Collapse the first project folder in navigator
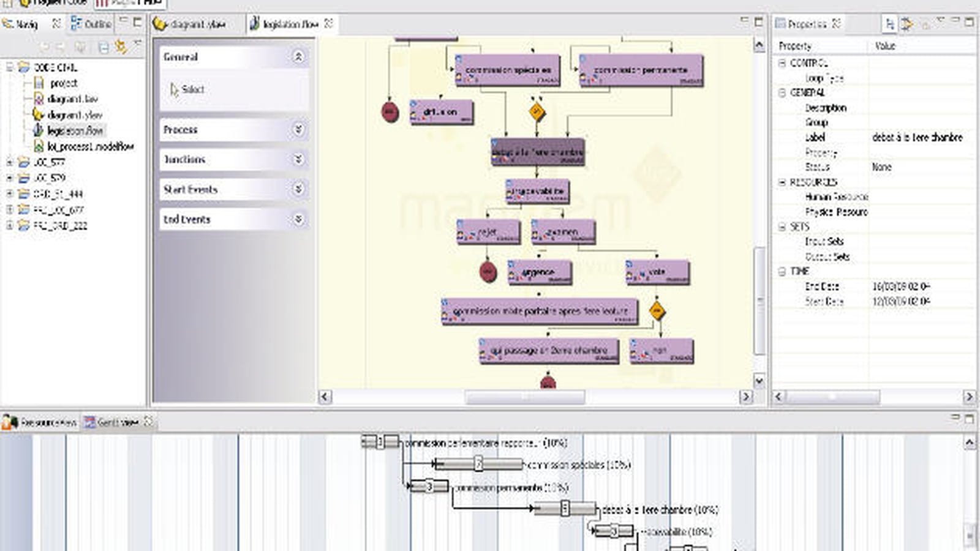Image resolution: width=980 pixels, height=551 pixels. pos(9,67)
